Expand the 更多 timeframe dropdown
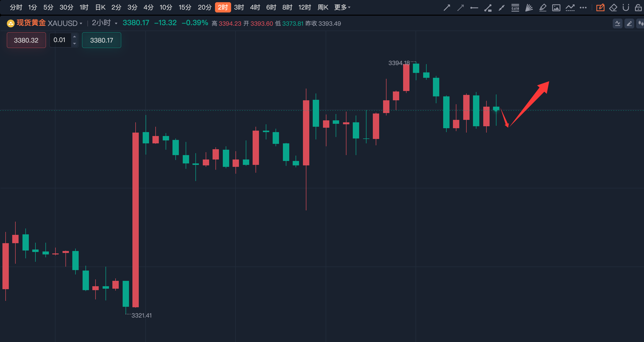The width and height of the screenshot is (644, 342). (342, 8)
